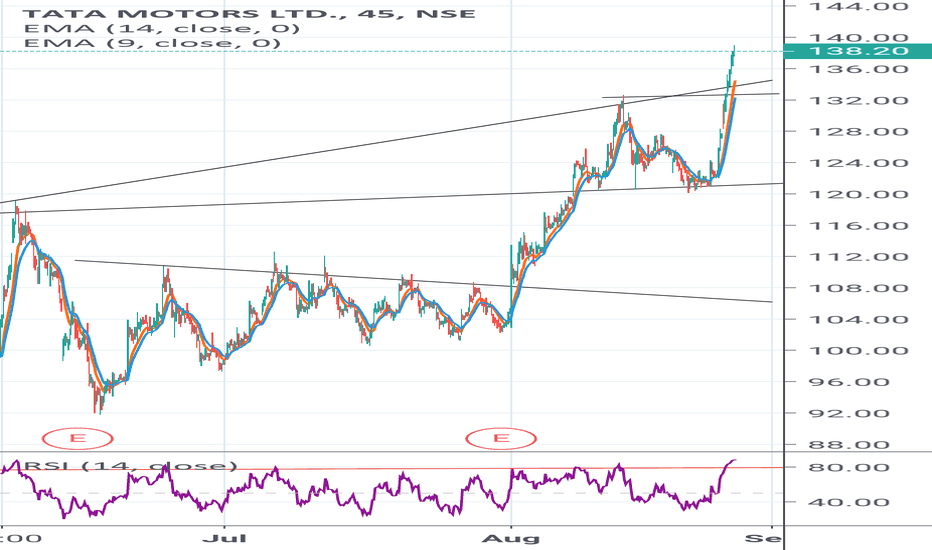Click the Jul date label on time axis
This screenshot has height=550, width=932.
click(x=225, y=539)
